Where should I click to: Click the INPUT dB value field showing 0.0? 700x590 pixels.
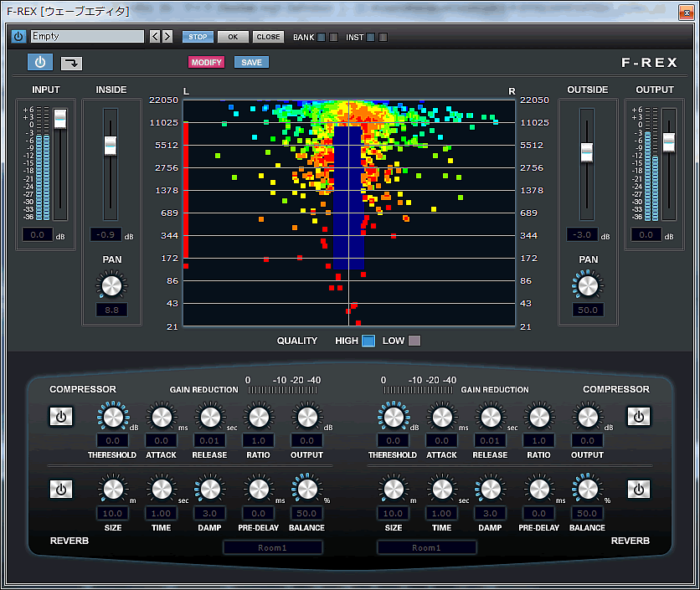(x=37, y=234)
